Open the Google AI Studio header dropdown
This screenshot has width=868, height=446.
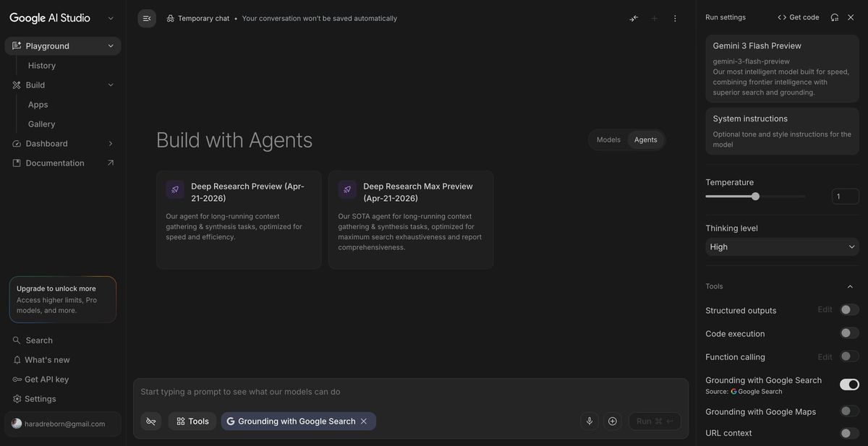111,18
